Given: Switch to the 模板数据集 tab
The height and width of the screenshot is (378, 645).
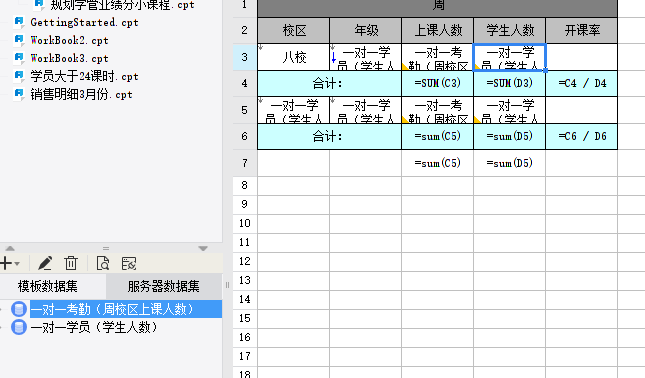Looking at the screenshot, I should coord(48,286).
